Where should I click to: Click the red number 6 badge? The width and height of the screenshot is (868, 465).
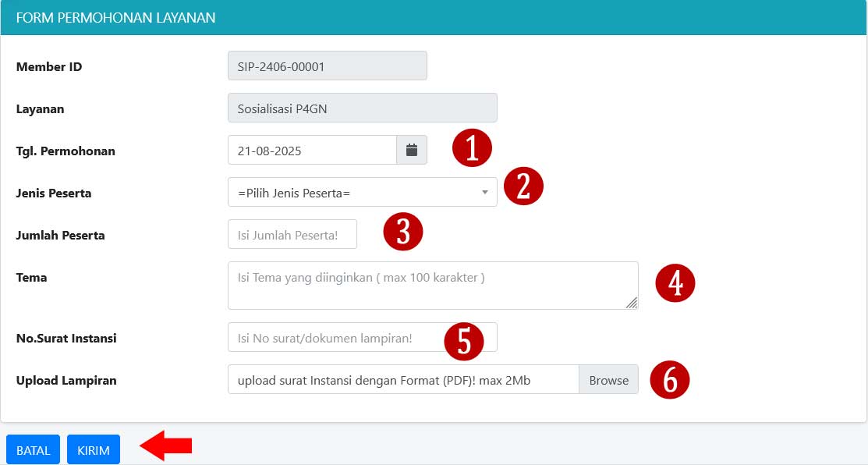coord(671,380)
